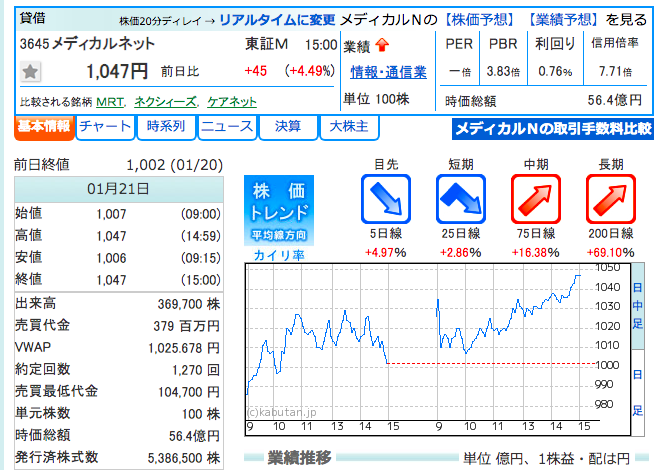Screen dimensions: 659x470
Task: Open compared stock ケアネット link
Action: (x=232, y=102)
